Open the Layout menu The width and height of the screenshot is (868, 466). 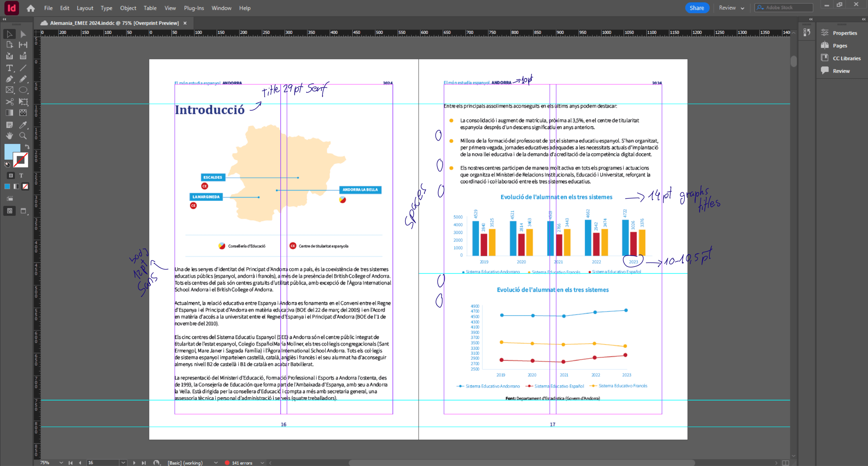(x=85, y=8)
